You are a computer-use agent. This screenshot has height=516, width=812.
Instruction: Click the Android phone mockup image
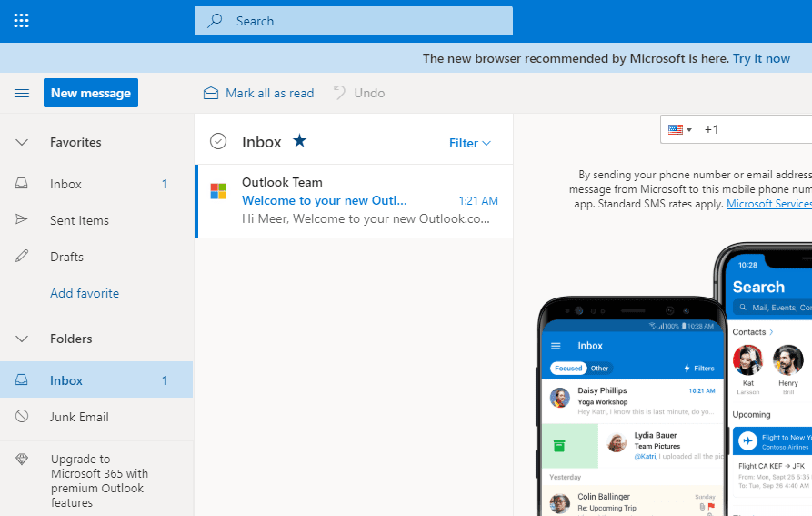[631, 407]
